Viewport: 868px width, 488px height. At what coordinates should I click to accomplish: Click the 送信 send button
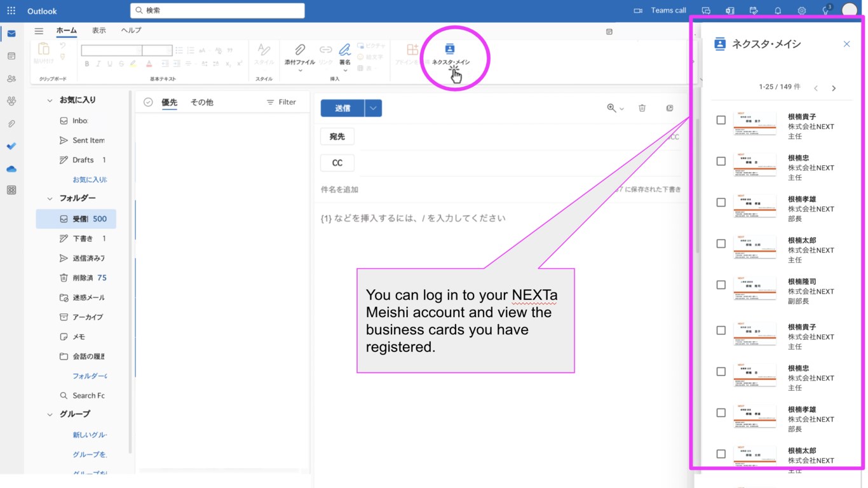(x=342, y=108)
